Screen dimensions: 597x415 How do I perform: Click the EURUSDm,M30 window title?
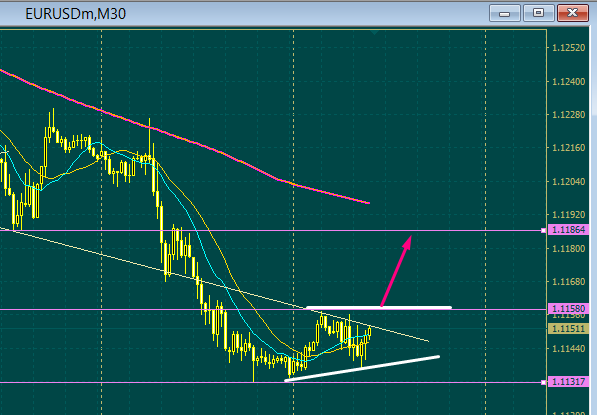click(x=75, y=14)
